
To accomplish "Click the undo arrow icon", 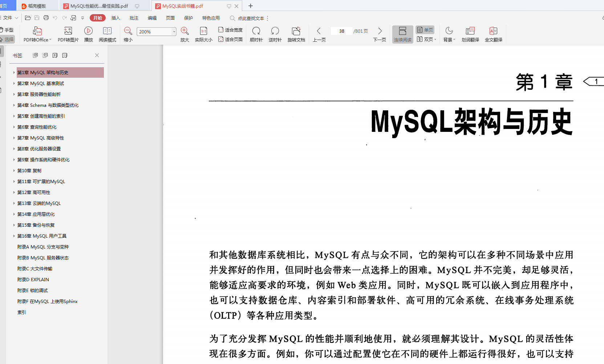I will click(55, 18).
